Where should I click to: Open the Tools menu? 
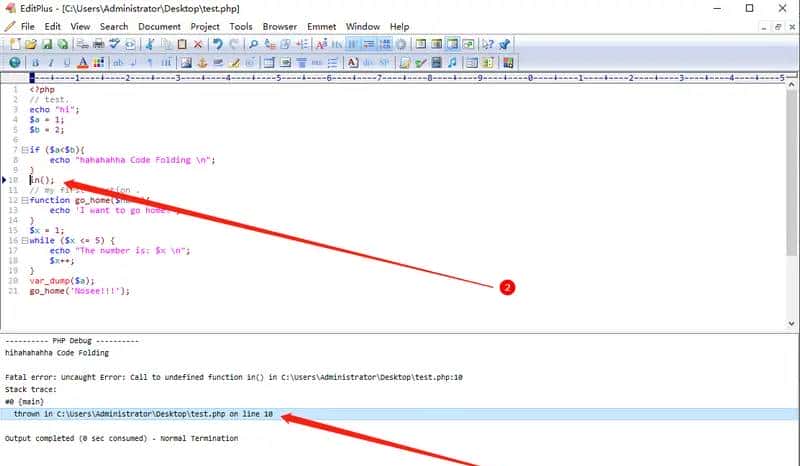[240, 26]
